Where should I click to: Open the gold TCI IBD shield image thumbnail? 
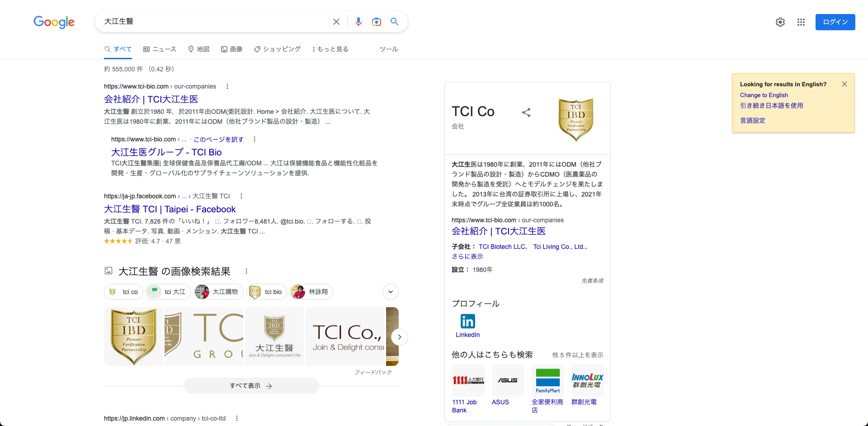coord(133,337)
